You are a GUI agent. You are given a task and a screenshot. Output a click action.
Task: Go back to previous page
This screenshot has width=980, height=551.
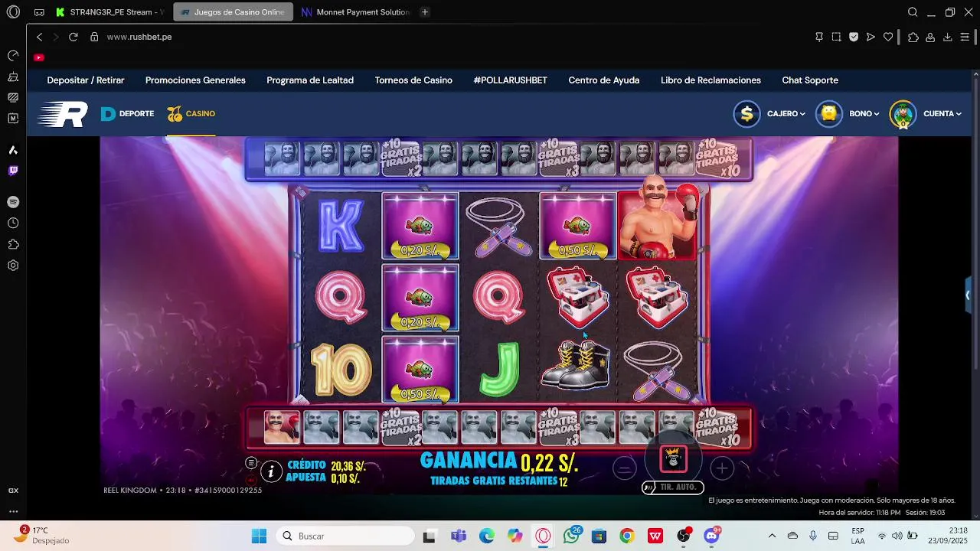[40, 37]
